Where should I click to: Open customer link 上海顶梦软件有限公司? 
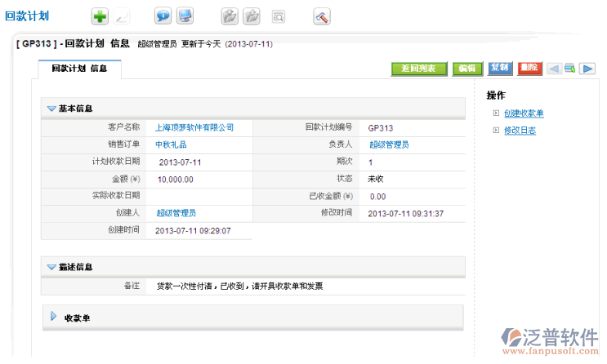coord(194,127)
